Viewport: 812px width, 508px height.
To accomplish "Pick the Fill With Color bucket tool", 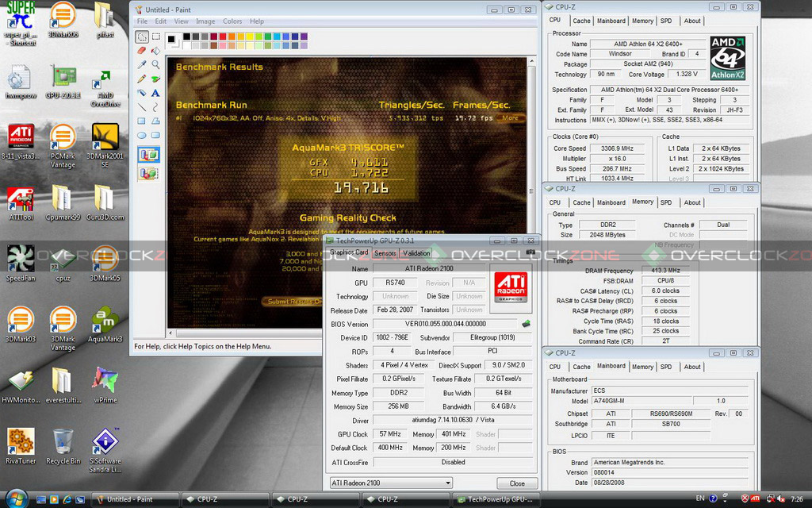I will (155, 51).
